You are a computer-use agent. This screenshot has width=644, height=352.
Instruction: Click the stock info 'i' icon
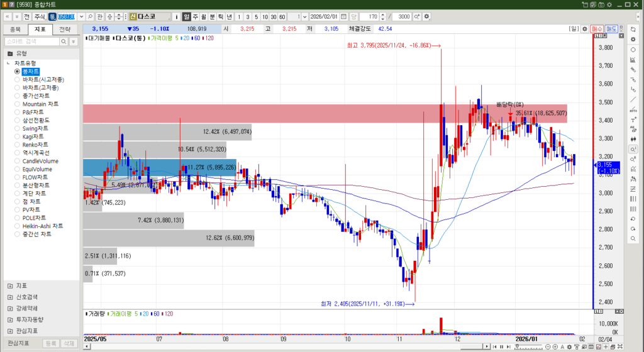(177, 16)
